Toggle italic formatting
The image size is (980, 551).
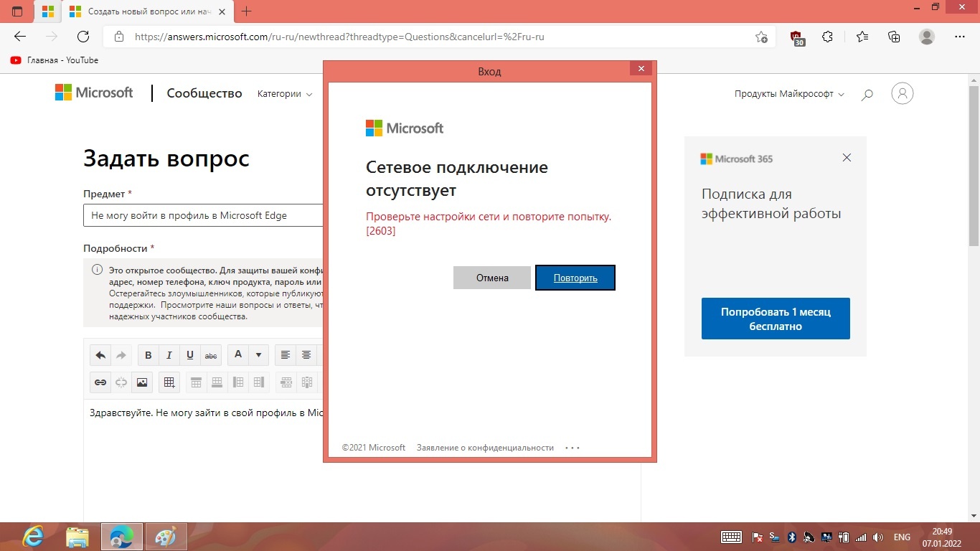[169, 355]
